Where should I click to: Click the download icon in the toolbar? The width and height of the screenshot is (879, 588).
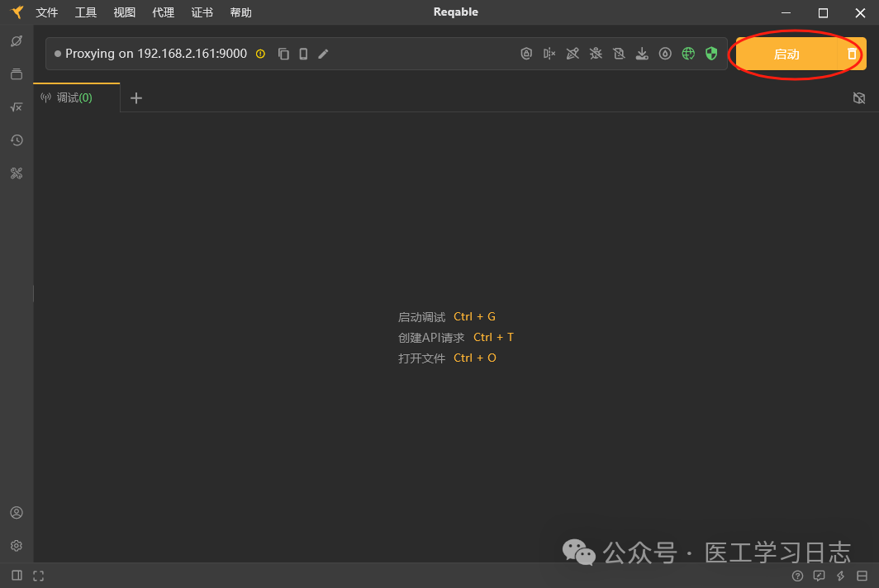[x=642, y=54]
